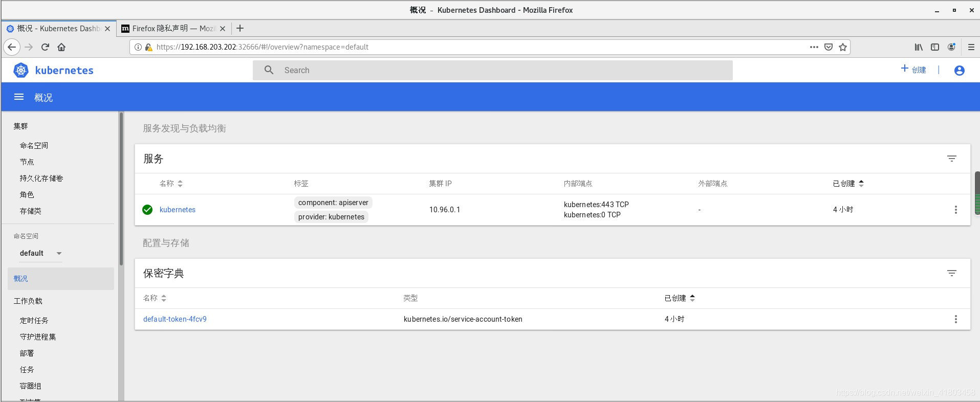Close the Firefox 隐私声明 tab
Screen dimensions: 980x402
tap(223, 29)
